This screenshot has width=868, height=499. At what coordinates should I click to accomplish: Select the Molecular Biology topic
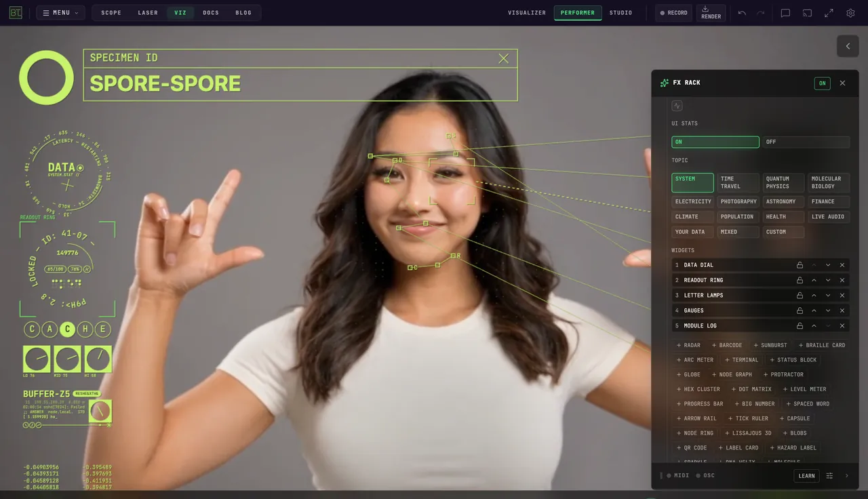click(829, 182)
